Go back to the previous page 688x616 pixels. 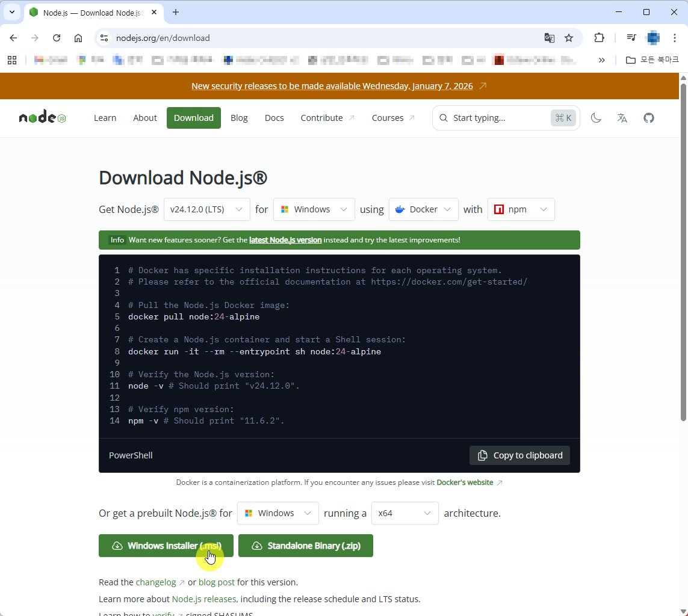[13, 38]
